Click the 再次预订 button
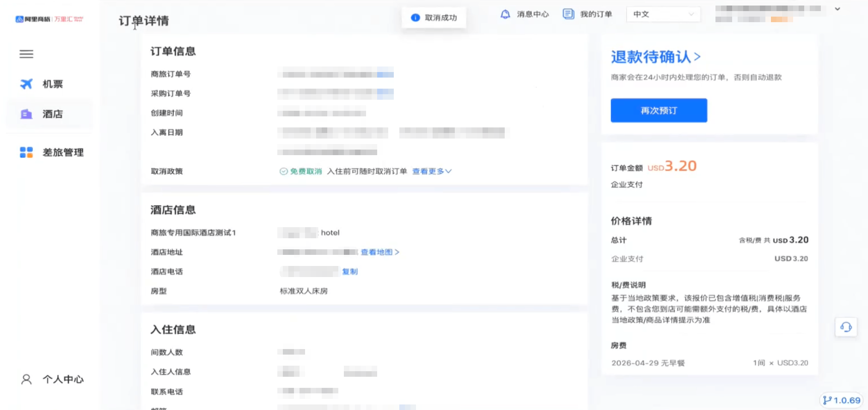 click(659, 110)
